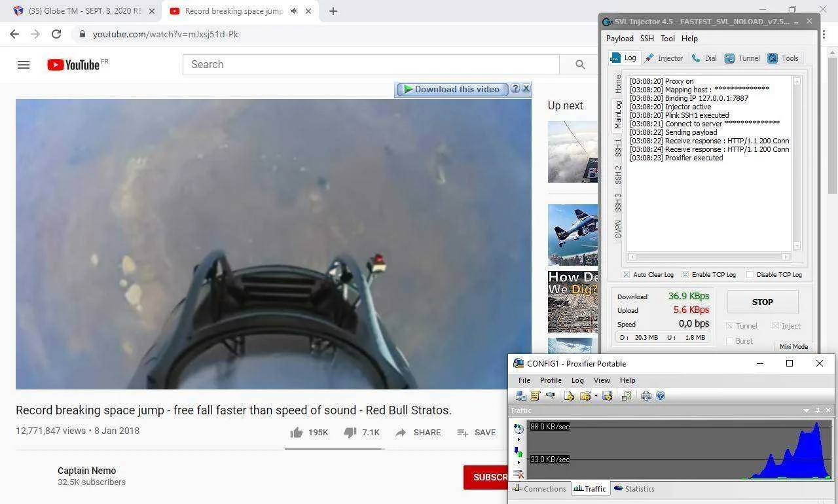This screenshot has width=838, height=504.
Task: Open Proxifier help question-mark icon
Action: coord(661,395)
